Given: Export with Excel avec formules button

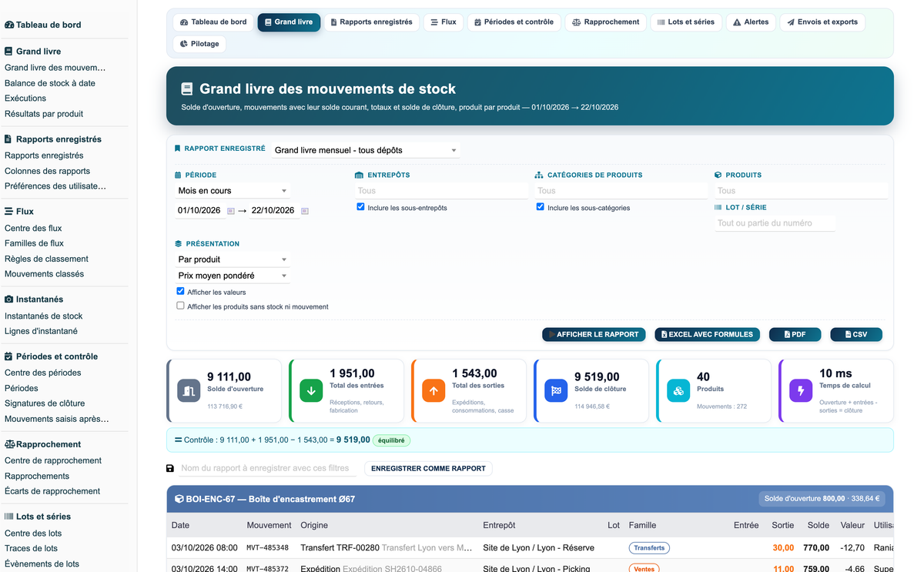Looking at the screenshot, I should click(708, 335).
